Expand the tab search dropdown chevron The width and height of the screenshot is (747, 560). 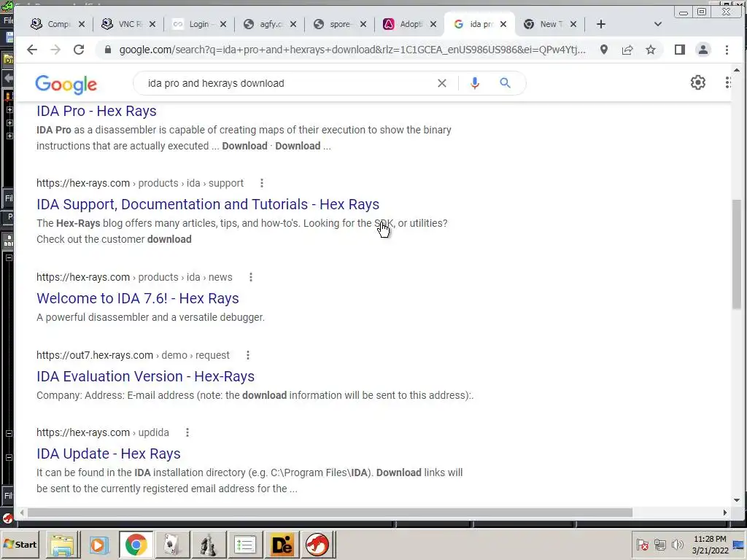click(658, 24)
